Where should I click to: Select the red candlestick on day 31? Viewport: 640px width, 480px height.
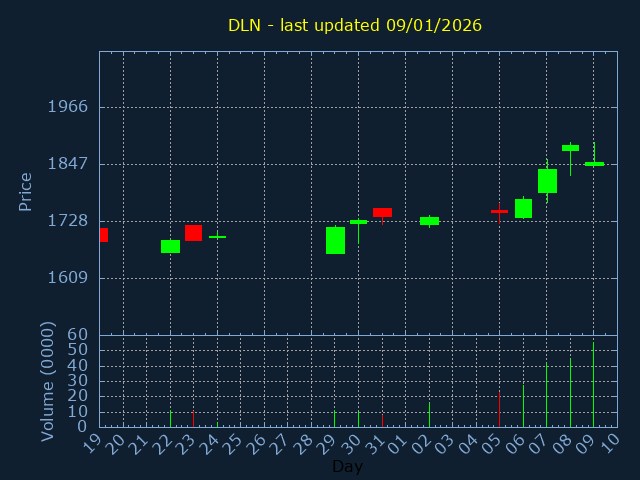pyautogui.click(x=382, y=212)
